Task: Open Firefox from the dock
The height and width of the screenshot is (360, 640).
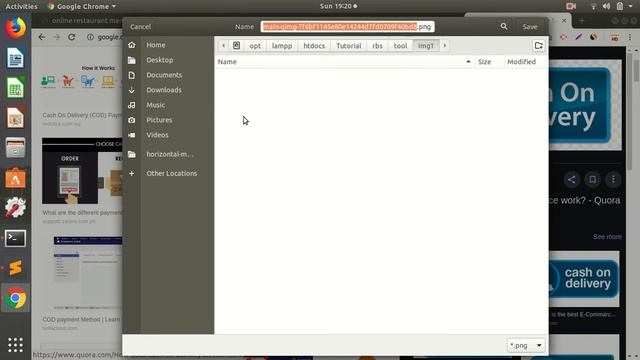Action: 16,28
